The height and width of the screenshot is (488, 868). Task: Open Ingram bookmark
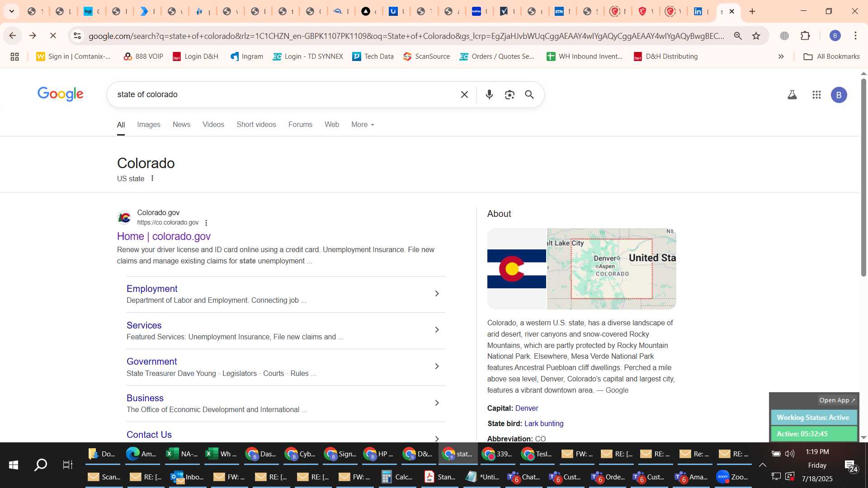coord(246,56)
